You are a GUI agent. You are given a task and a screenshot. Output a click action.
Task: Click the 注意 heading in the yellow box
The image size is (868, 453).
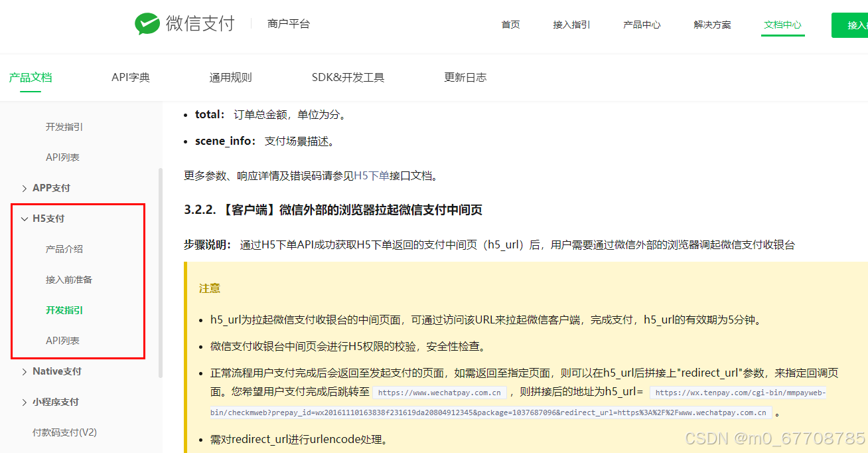tap(210, 288)
